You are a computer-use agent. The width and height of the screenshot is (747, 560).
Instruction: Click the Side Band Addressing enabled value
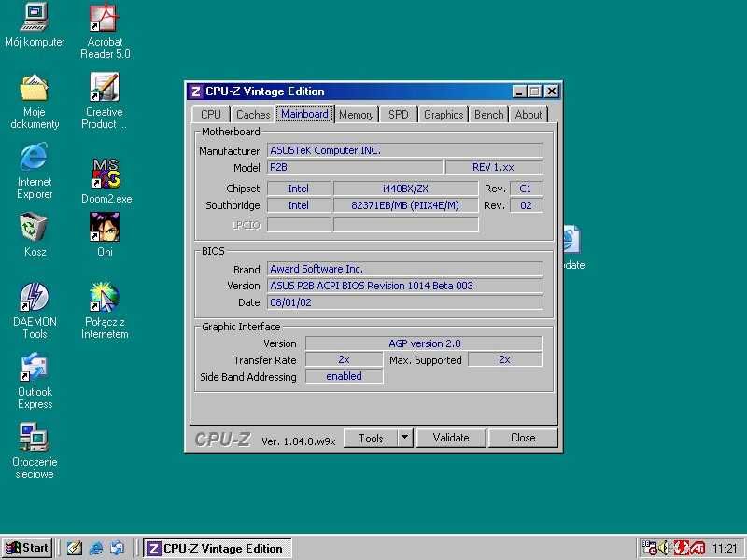pyautogui.click(x=344, y=376)
